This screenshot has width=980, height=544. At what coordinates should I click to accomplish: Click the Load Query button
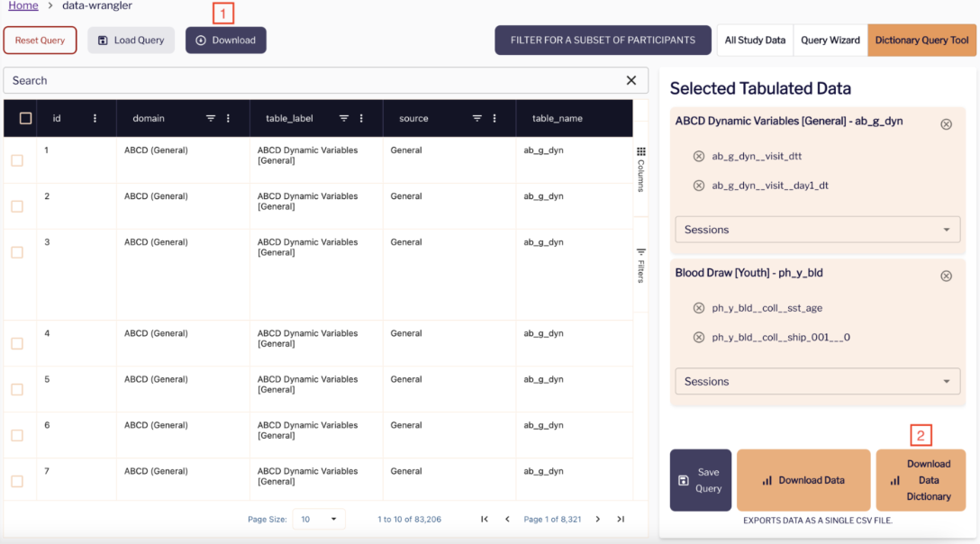coord(131,40)
